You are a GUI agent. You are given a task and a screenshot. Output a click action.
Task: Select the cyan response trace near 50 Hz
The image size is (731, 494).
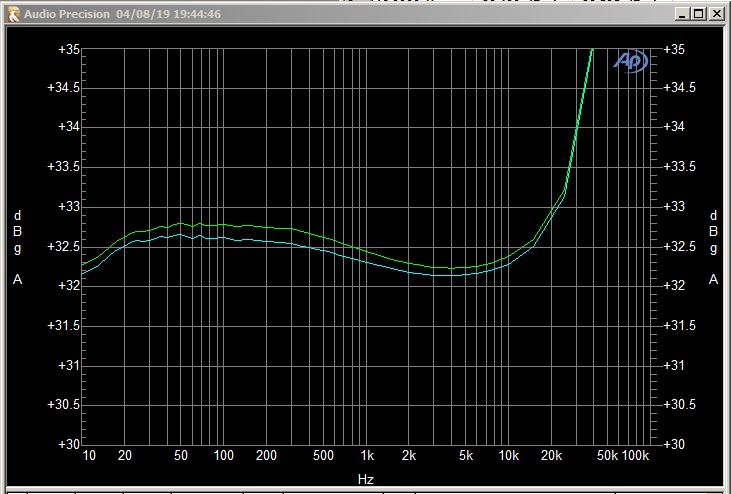coord(181,234)
